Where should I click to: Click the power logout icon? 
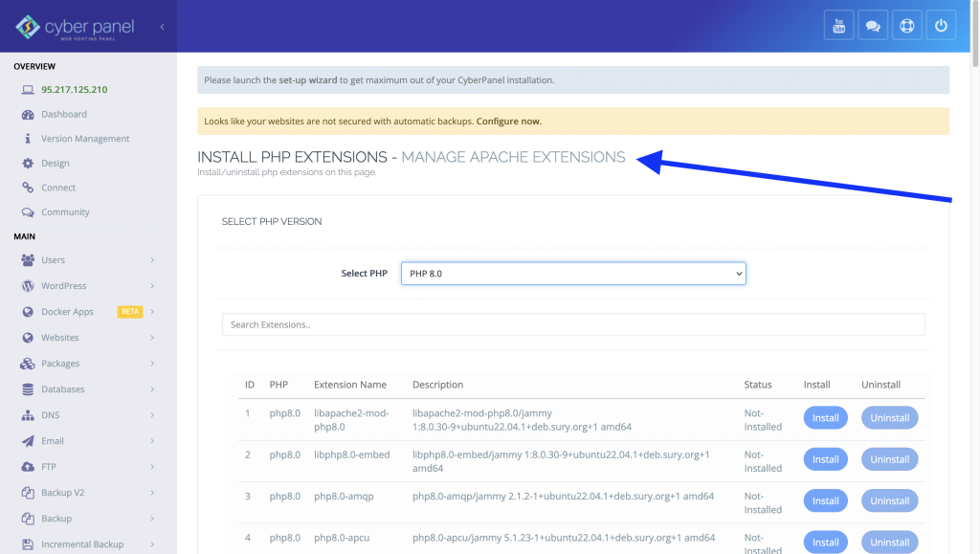coord(941,26)
